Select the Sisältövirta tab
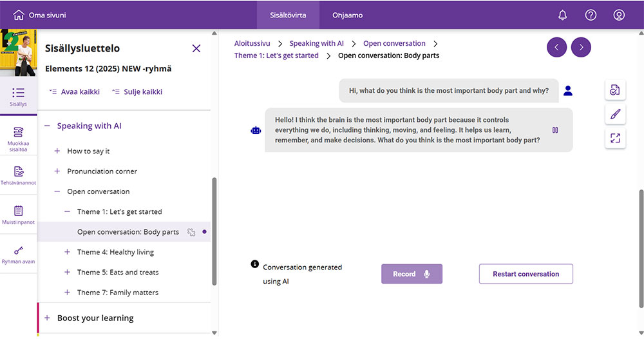The width and height of the screenshot is (644, 339). [288, 15]
